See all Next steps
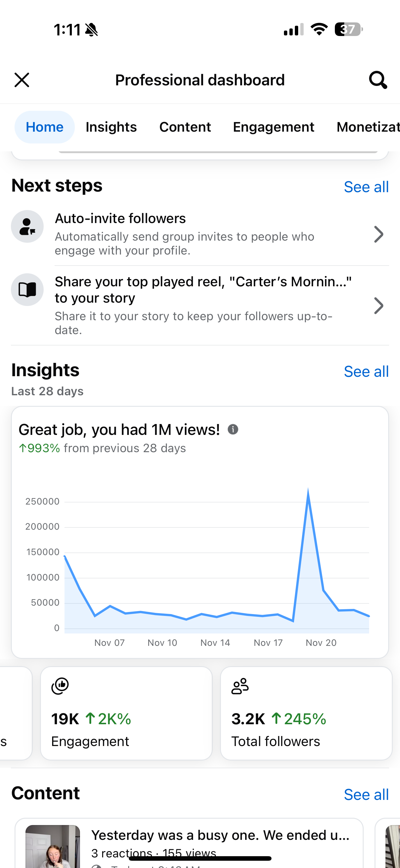Image resolution: width=400 pixels, height=868 pixels. (366, 187)
